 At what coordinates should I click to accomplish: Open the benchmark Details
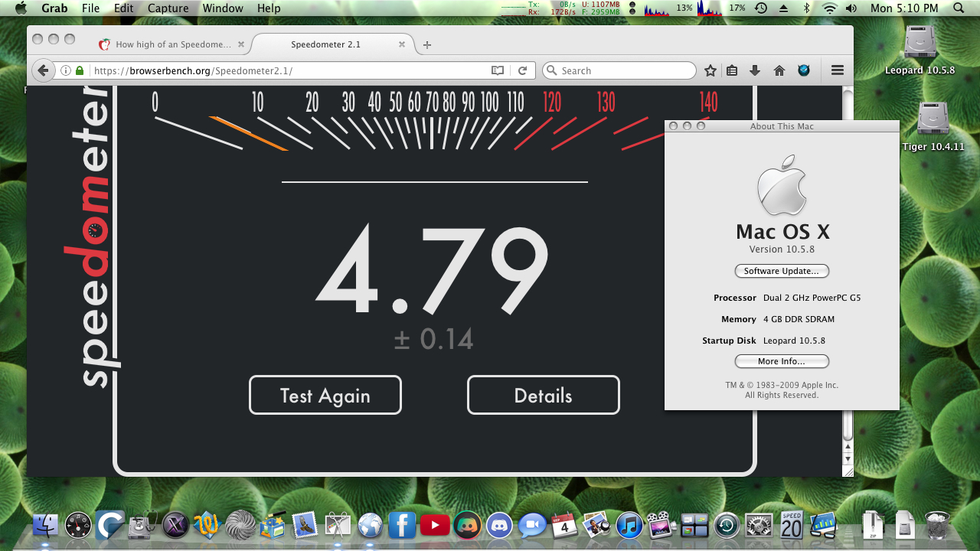click(544, 395)
